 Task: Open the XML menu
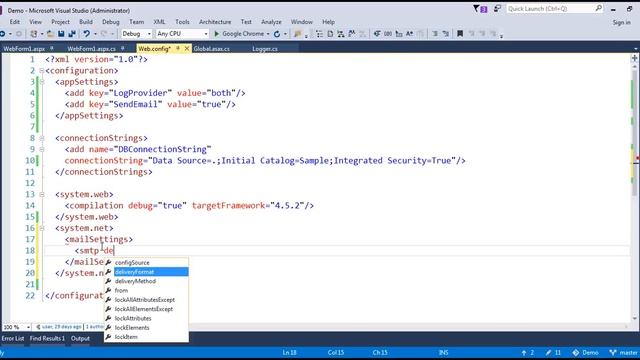[159, 22]
